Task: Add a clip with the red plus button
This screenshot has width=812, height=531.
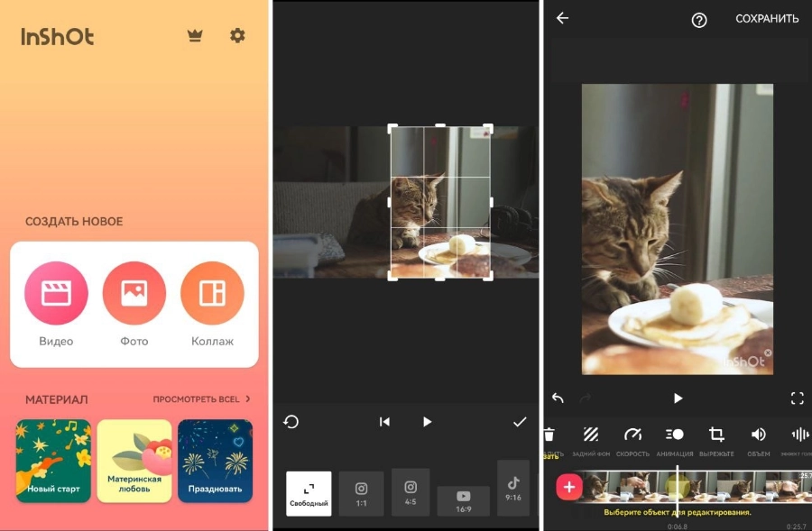Action: click(x=569, y=487)
